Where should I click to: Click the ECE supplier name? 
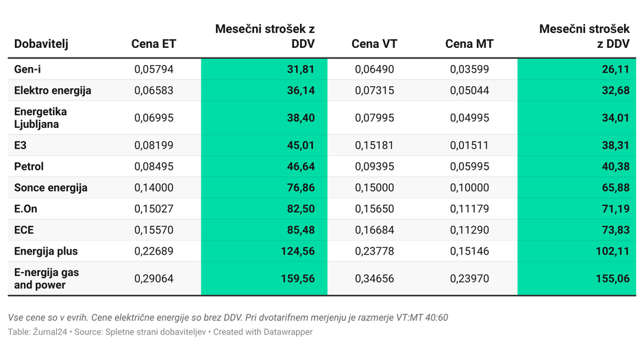[x=25, y=230]
